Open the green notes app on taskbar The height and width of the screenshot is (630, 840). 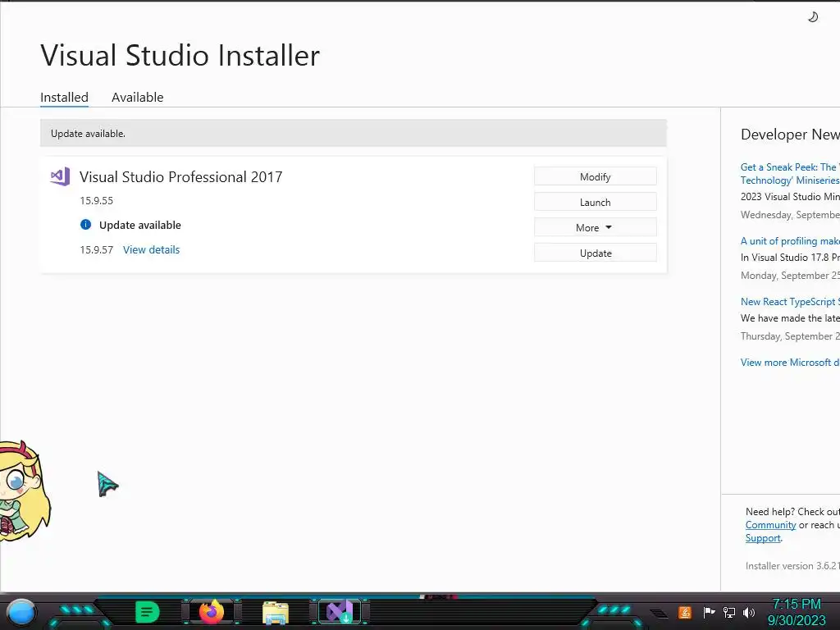(x=147, y=612)
